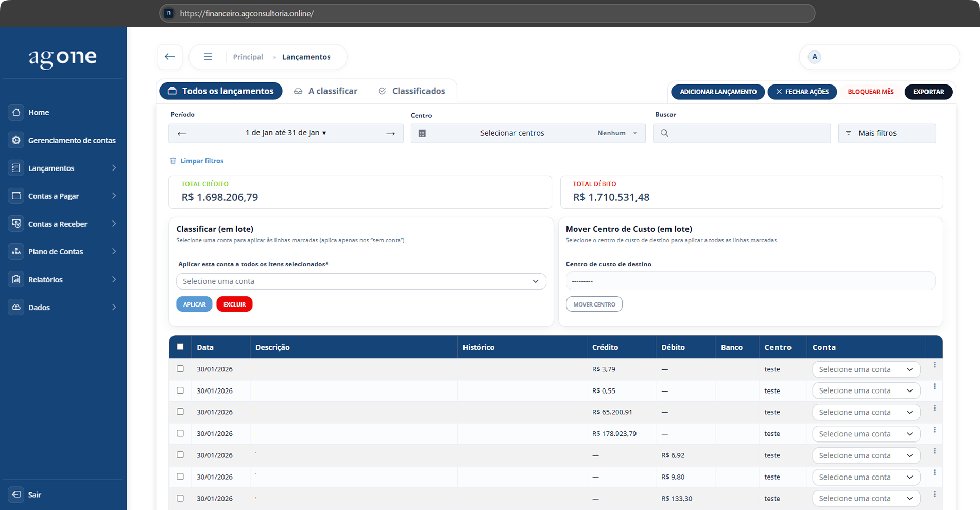
Task: Switch to the Classificados tab
Action: point(411,91)
